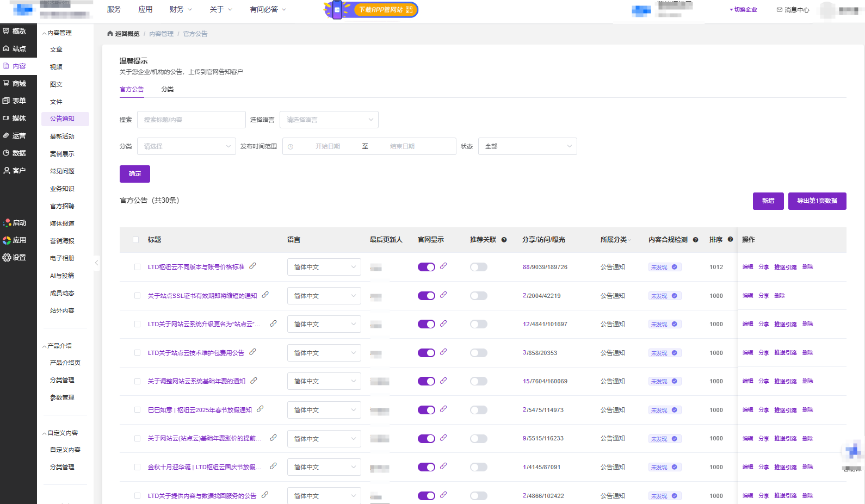Click the 设置 gear in sidebar

point(7,258)
